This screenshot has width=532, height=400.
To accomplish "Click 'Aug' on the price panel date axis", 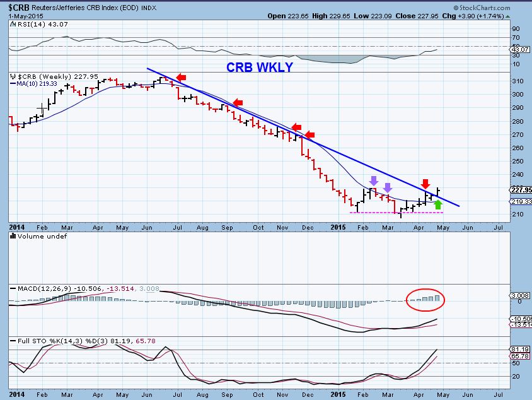I will click(x=202, y=228).
